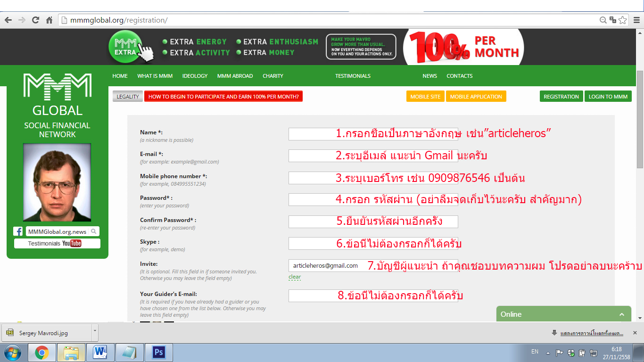This screenshot has width=644, height=362.
Task: Bookmark the page with the star icon
Action: point(622,20)
